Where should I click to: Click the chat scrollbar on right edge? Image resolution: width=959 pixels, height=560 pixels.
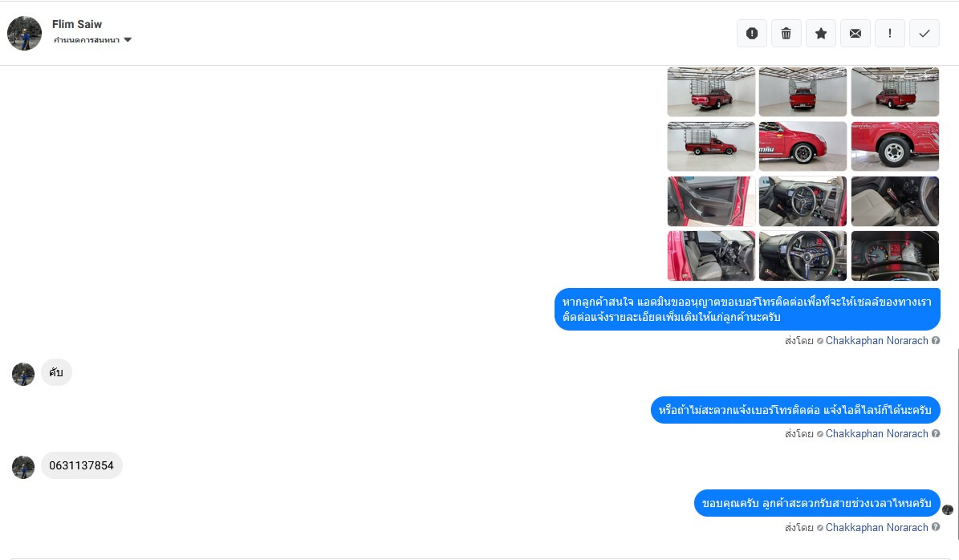[x=957, y=443]
